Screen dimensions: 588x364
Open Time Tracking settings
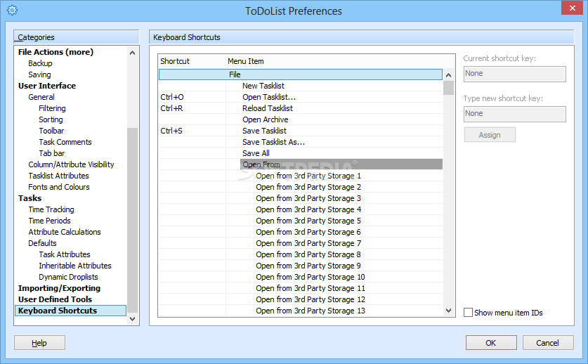pos(51,209)
